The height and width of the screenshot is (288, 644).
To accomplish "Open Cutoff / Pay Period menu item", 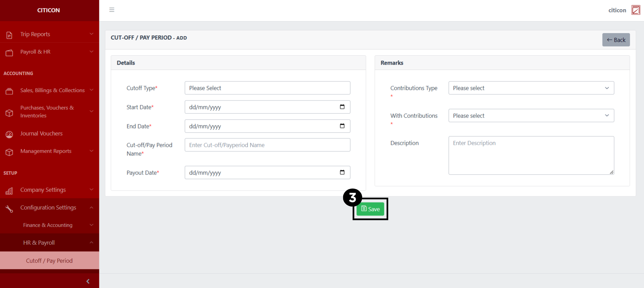I will (x=49, y=261).
